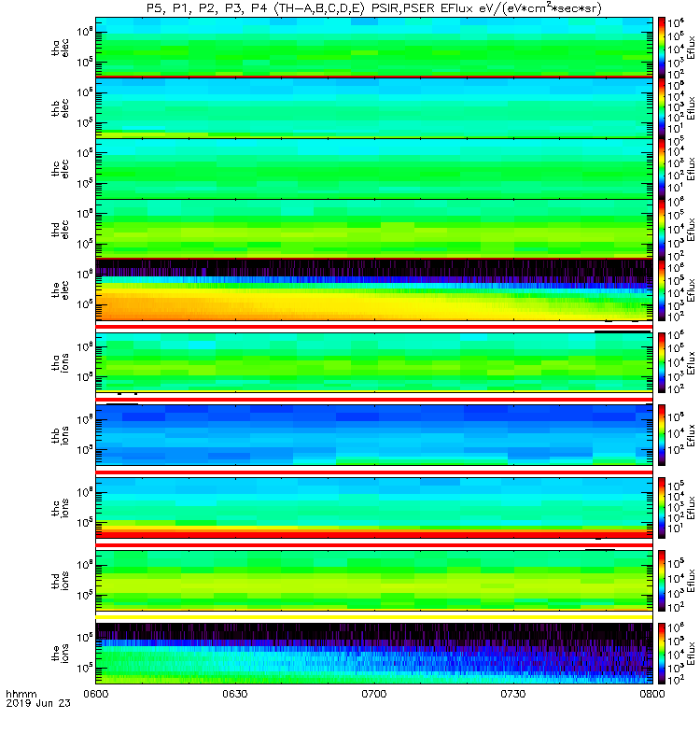Screen dimensions: 700x747
Task: Select the 'thb elec' panel axis label
Action: 61,108
